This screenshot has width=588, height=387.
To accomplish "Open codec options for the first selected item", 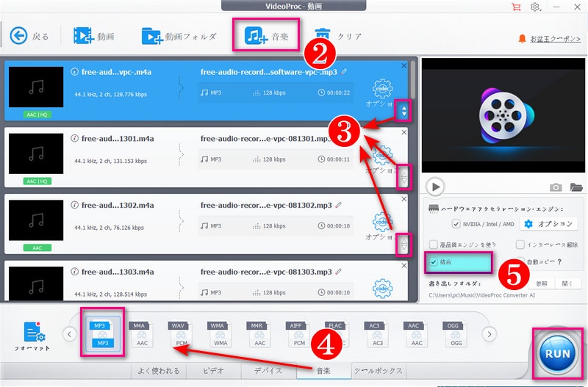I will click(382, 89).
